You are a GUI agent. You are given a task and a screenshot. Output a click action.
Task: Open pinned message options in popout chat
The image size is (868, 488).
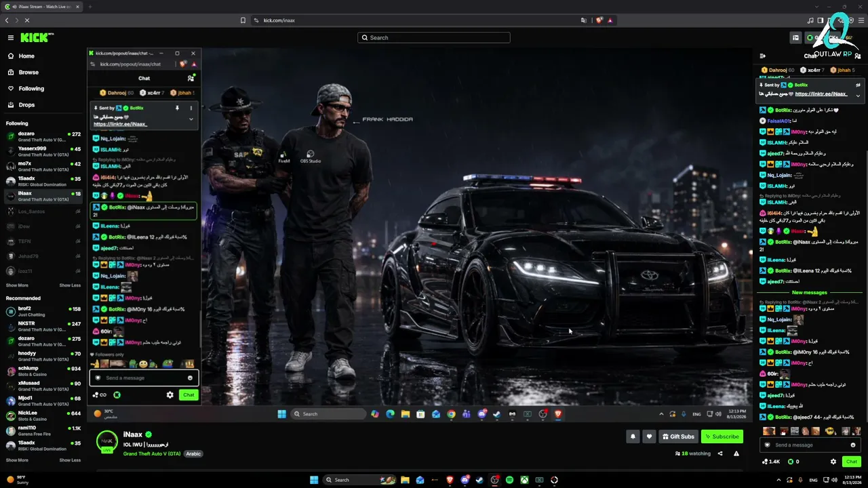click(x=191, y=108)
